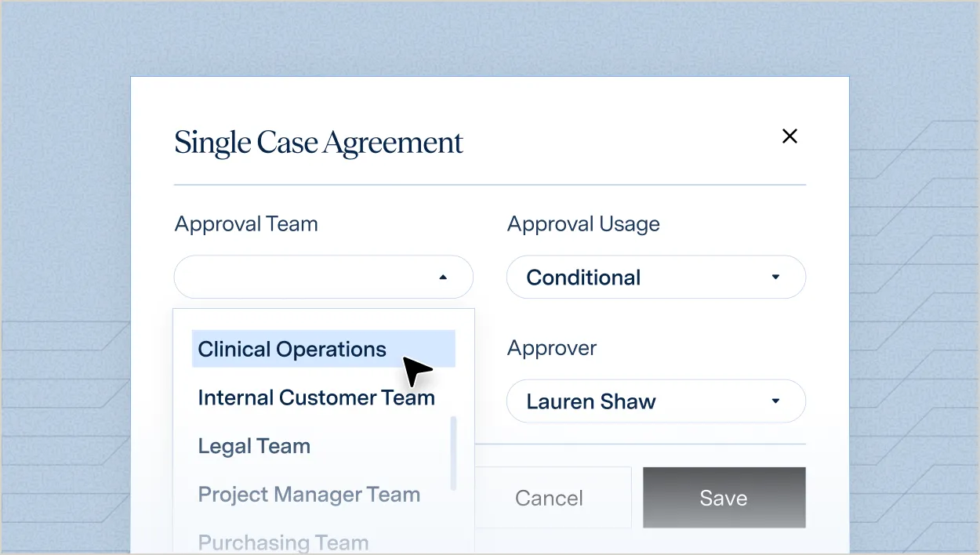This screenshot has height=555, width=980.
Task: Click the Approver dropdown caret icon
Action: 775,401
